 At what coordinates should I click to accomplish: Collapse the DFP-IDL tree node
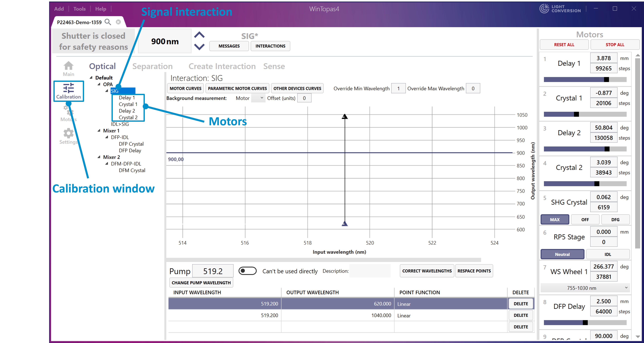pyautogui.click(x=107, y=137)
